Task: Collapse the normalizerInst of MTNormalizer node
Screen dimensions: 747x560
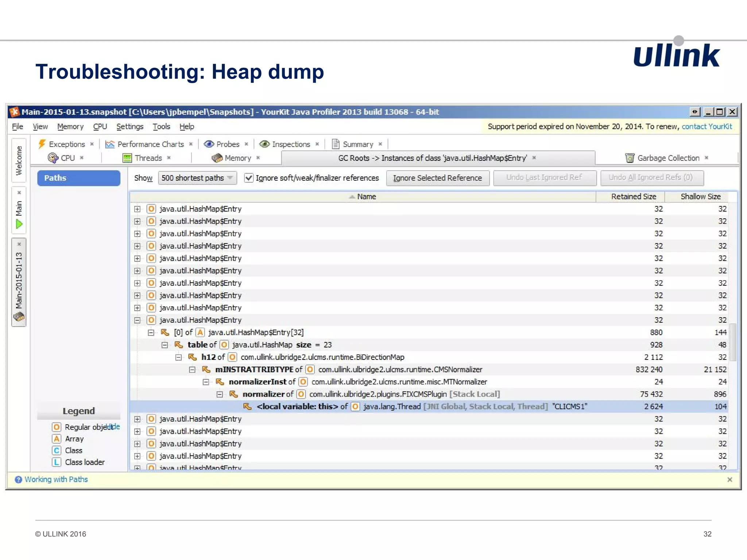Action: pyautogui.click(x=206, y=382)
